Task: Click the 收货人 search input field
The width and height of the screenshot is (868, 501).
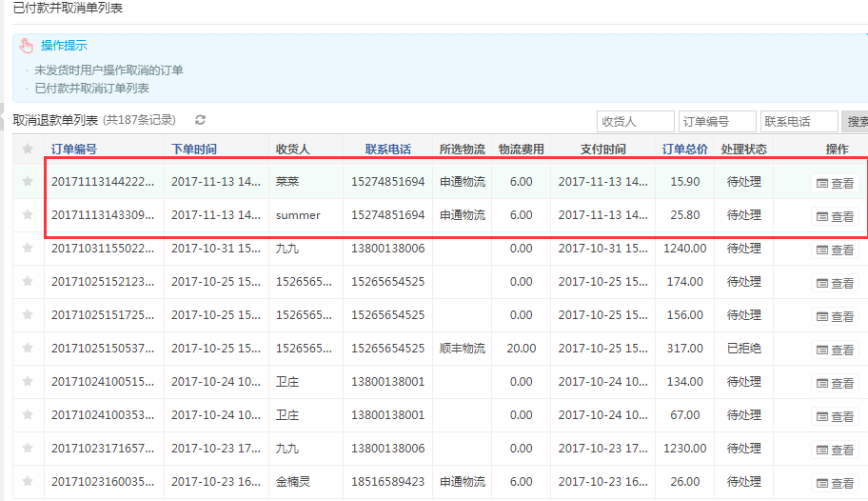Action: coord(634,122)
